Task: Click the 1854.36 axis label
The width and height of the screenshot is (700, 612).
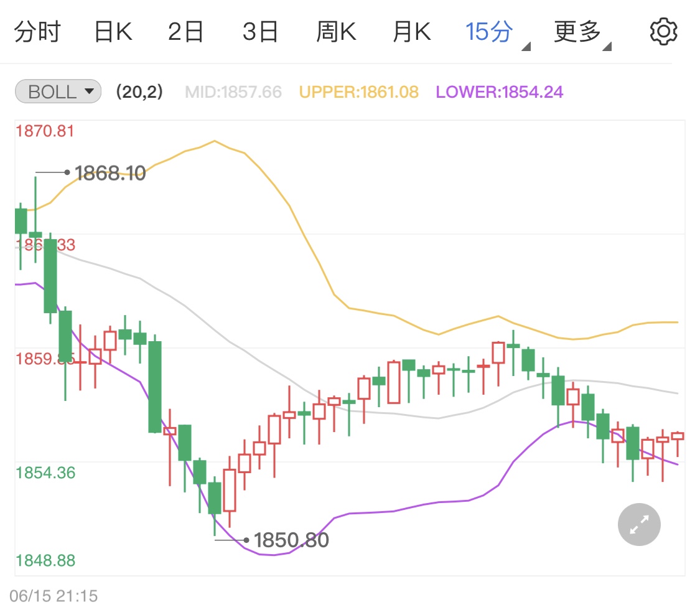Action: (45, 473)
